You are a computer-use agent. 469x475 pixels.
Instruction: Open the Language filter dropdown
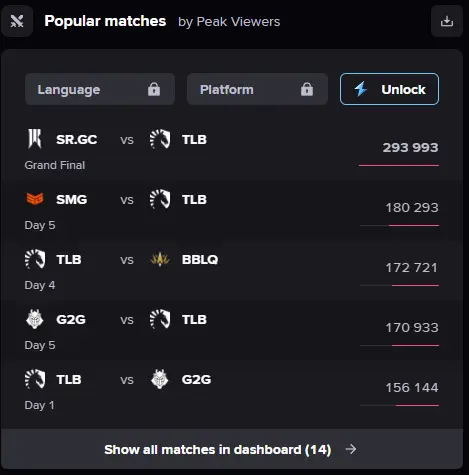100,89
